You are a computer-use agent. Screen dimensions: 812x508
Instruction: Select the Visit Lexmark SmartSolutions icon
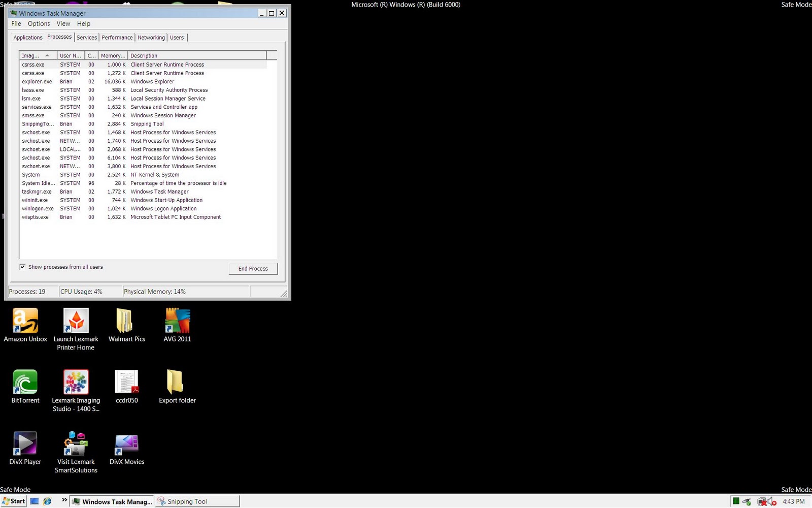click(x=76, y=443)
